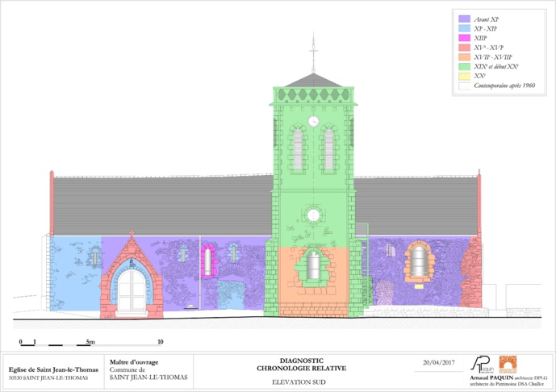Image resolution: width=556 pixels, height=392 pixels.
Task: Select the Eglise de Saint Jean-le-Thomas text
Action: click(52, 369)
